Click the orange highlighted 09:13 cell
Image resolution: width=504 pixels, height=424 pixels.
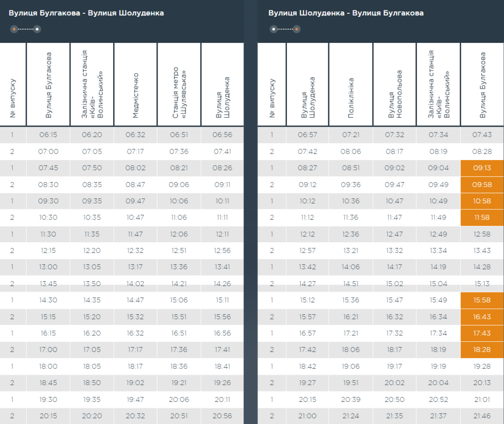482,168
